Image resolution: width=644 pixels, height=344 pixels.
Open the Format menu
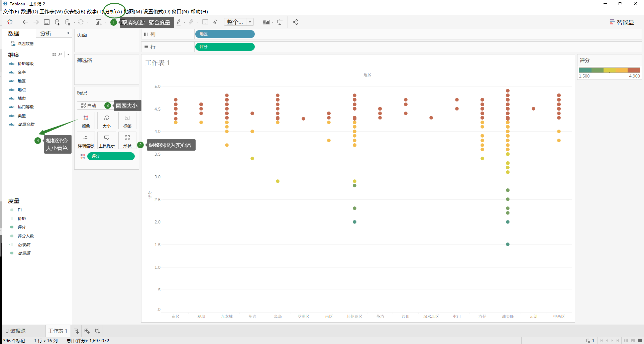tap(156, 12)
